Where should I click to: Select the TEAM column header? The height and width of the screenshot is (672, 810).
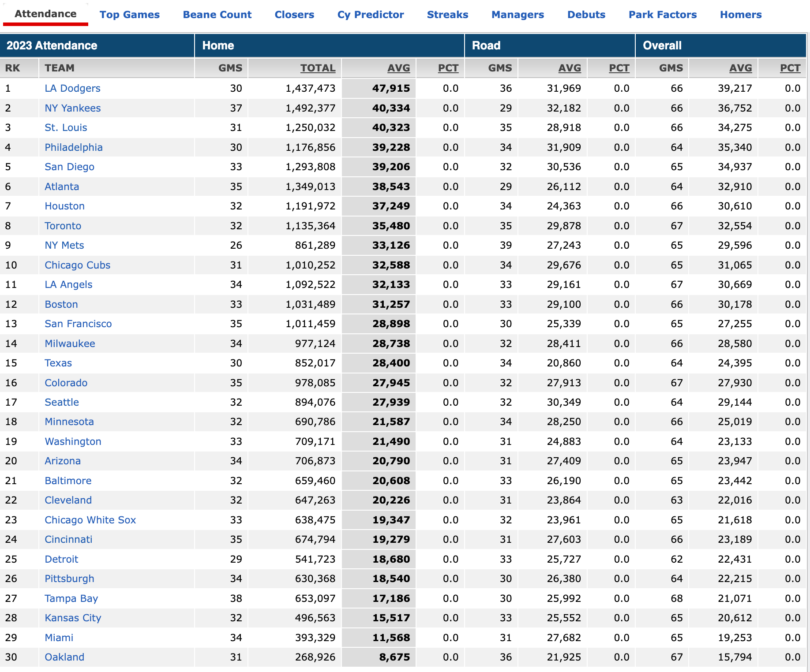(x=60, y=68)
